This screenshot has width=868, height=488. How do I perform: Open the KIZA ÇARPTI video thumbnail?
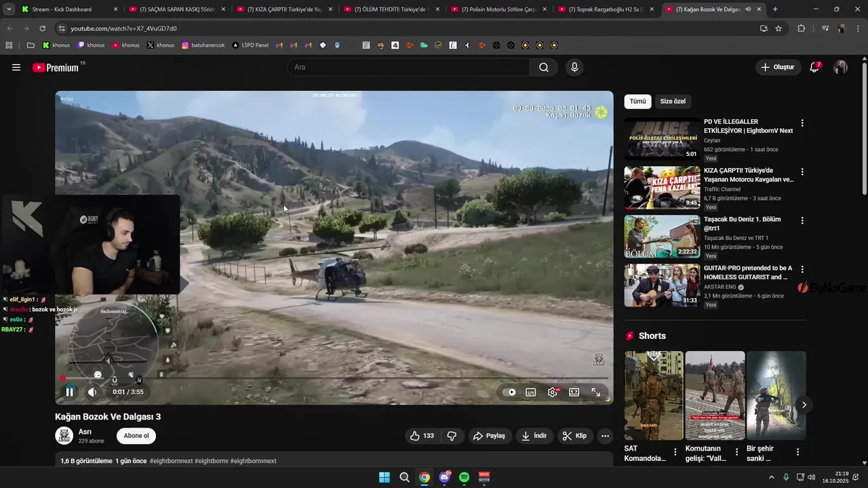pos(662,188)
